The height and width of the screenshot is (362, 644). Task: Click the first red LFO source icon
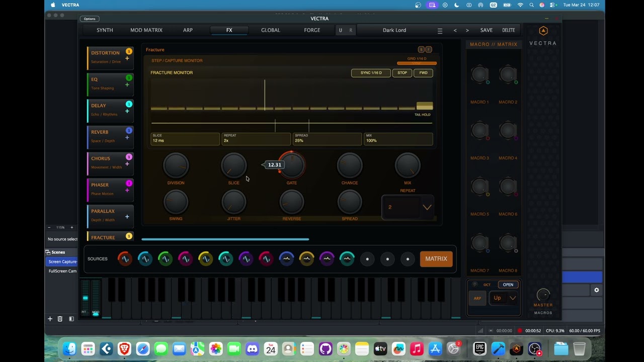click(x=124, y=259)
